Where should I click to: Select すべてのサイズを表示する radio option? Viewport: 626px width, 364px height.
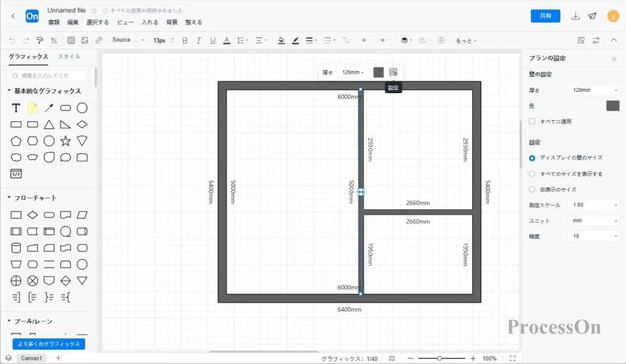tap(532, 174)
